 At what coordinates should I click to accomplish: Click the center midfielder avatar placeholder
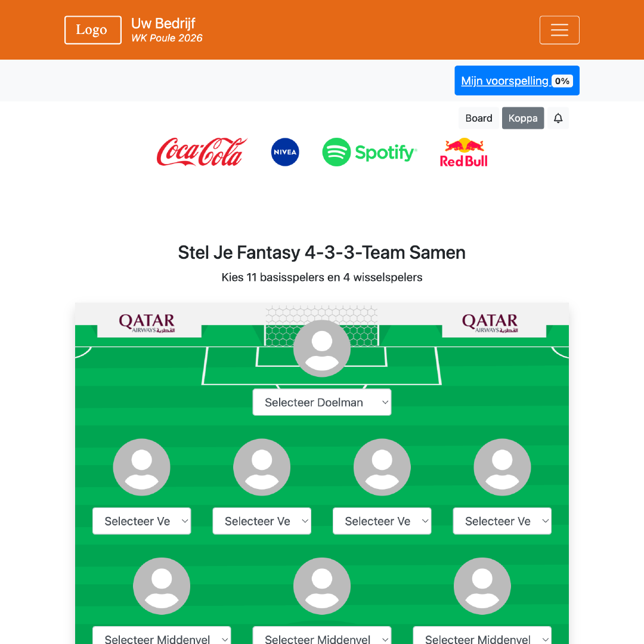click(x=322, y=586)
